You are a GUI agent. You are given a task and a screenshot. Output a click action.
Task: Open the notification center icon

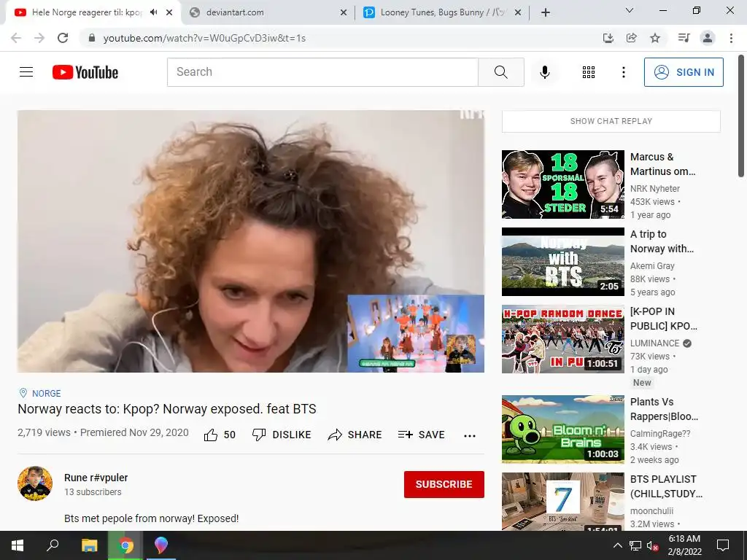723,545
